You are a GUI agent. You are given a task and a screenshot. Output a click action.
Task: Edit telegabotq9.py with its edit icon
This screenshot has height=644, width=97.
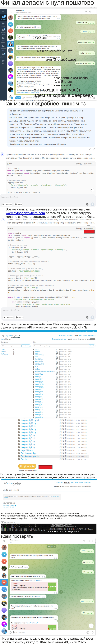click(x=63, y=447)
